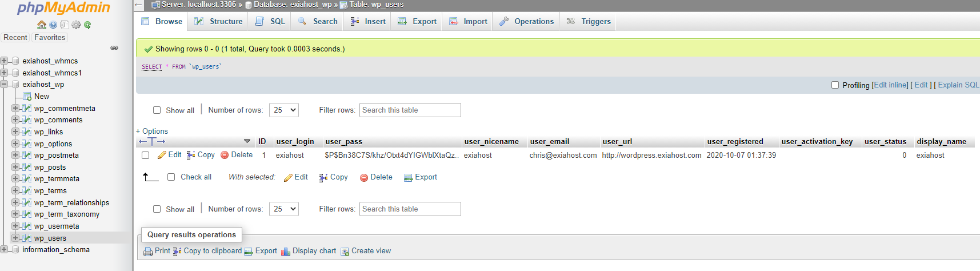This screenshot has height=271, width=980.
Task: Click the wp_commentmeta table icon
Action: (x=26, y=108)
